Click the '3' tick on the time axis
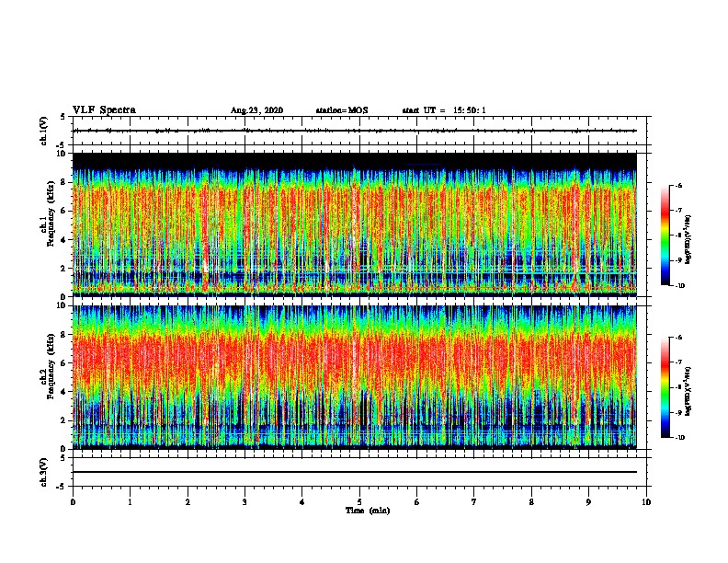 pos(245,502)
